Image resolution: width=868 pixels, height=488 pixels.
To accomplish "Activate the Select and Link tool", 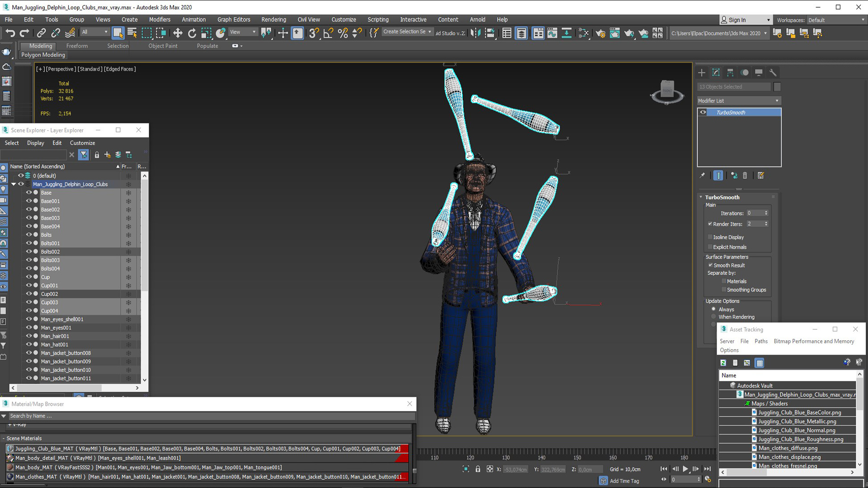I will [x=41, y=33].
